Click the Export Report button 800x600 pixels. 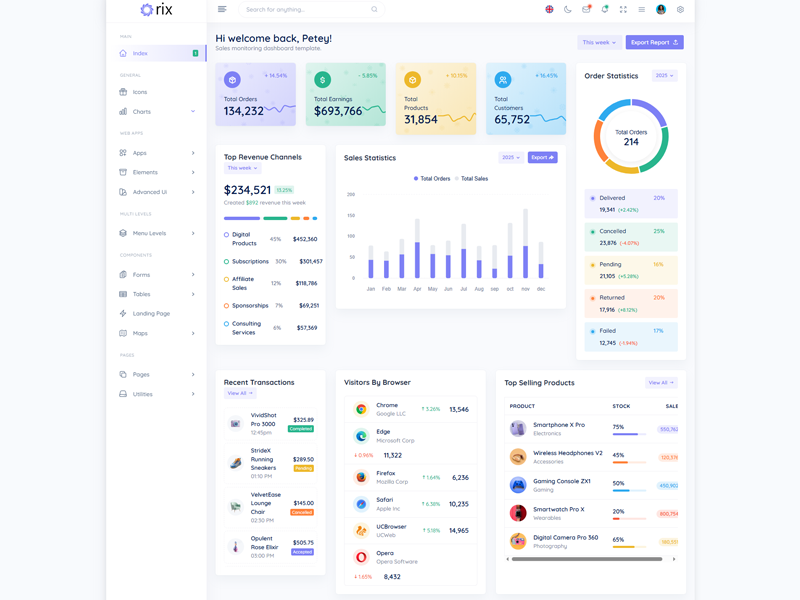click(x=655, y=42)
